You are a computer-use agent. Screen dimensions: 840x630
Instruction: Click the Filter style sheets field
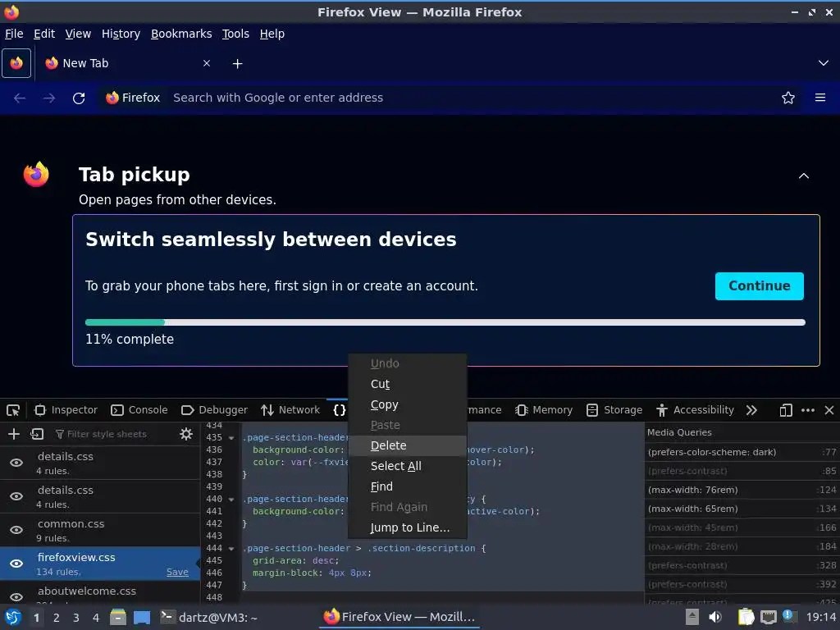(112, 434)
